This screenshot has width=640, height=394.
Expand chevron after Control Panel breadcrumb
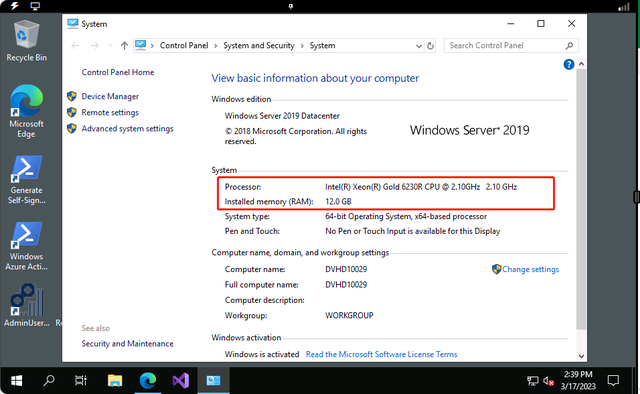[x=216, y=46]
